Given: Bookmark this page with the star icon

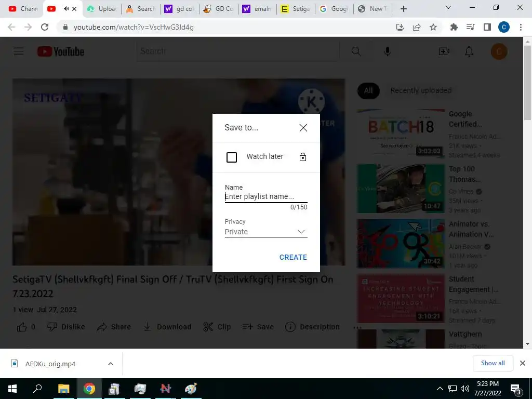Looking at the screenshot, I should click(x=433, y=27).
